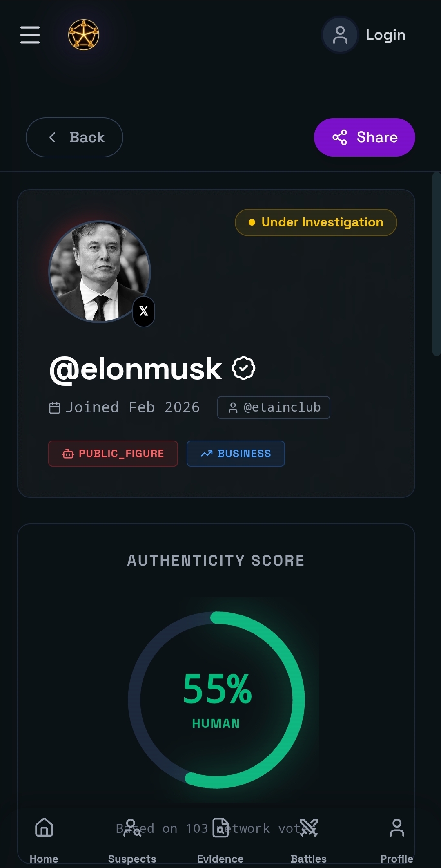Click the 55% authenticity score ring

point(216,700)
